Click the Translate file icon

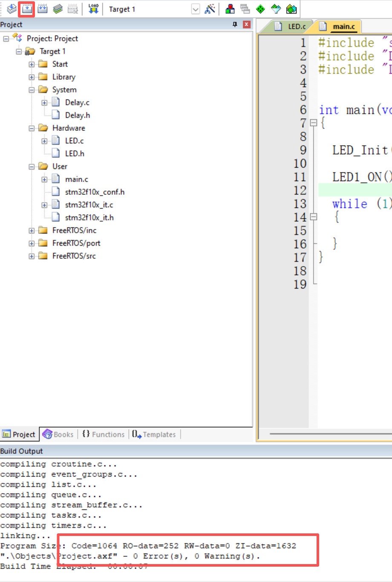[12, 9]
